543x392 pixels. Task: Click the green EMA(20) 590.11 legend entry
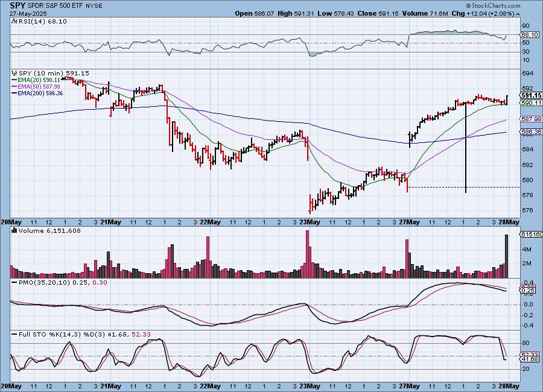tap(36, 80)
